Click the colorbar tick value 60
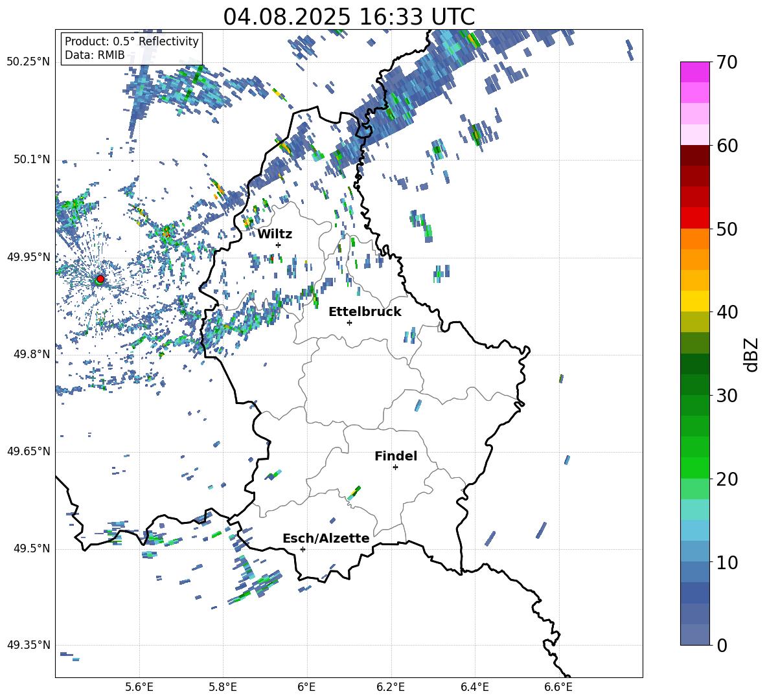 pos(726,146)
